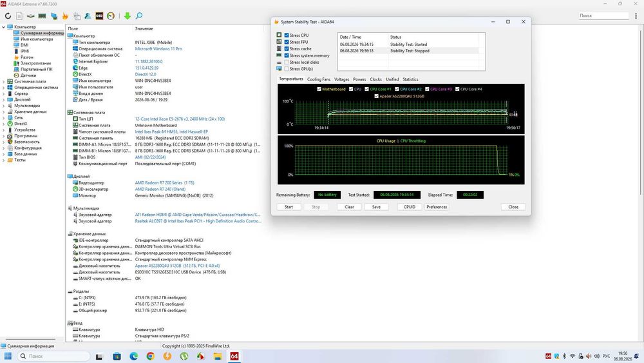The image size is (644, 363).
Task: Uncheck the Stress CPU checkbox
Action: (x=287, y=35)
